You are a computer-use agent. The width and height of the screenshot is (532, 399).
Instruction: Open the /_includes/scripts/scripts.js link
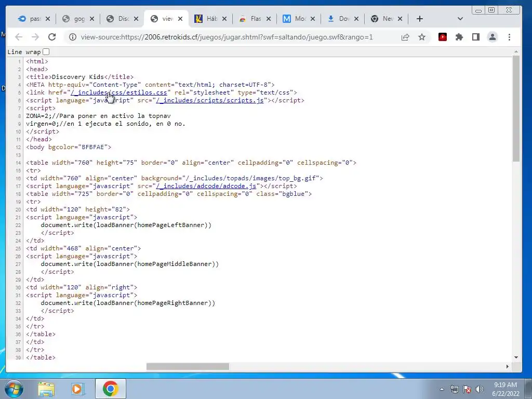(x=210, y=100)
